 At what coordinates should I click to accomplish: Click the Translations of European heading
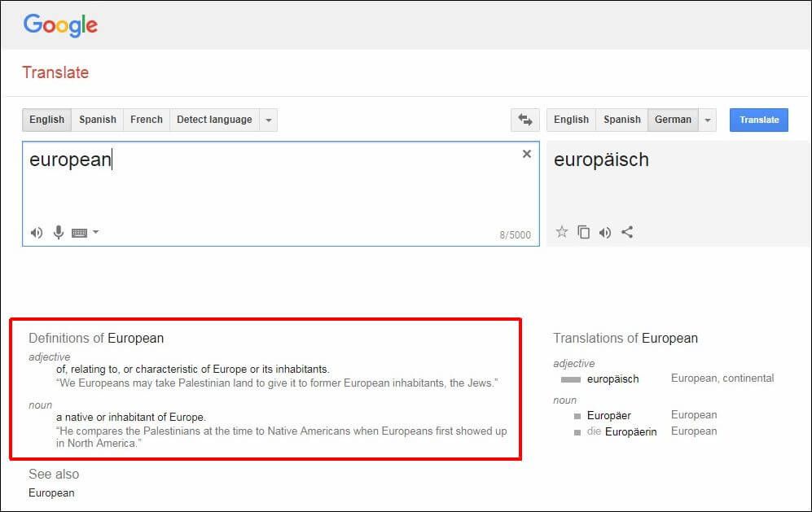pyautogui.click(x=625, y=338)
